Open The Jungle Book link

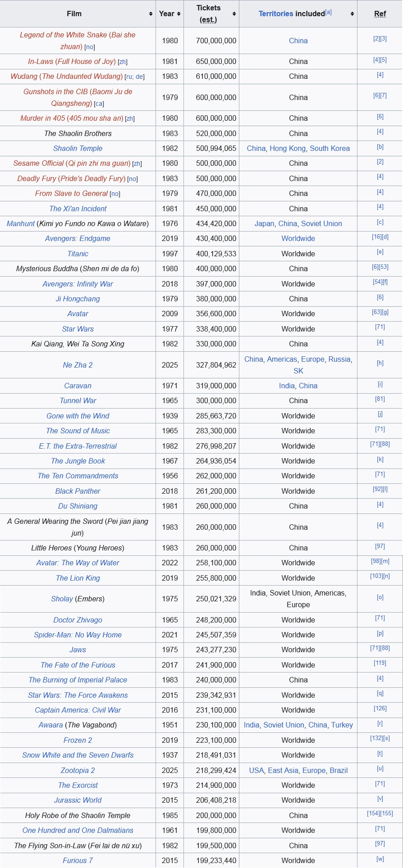click(78, 461)
